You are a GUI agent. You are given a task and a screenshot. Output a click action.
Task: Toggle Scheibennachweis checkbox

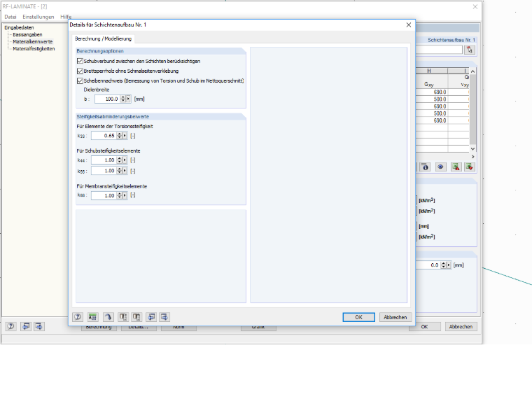point(80,80)
